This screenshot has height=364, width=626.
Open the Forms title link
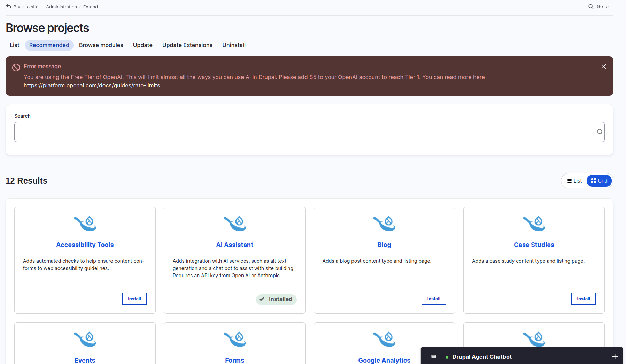pos(235,360)
